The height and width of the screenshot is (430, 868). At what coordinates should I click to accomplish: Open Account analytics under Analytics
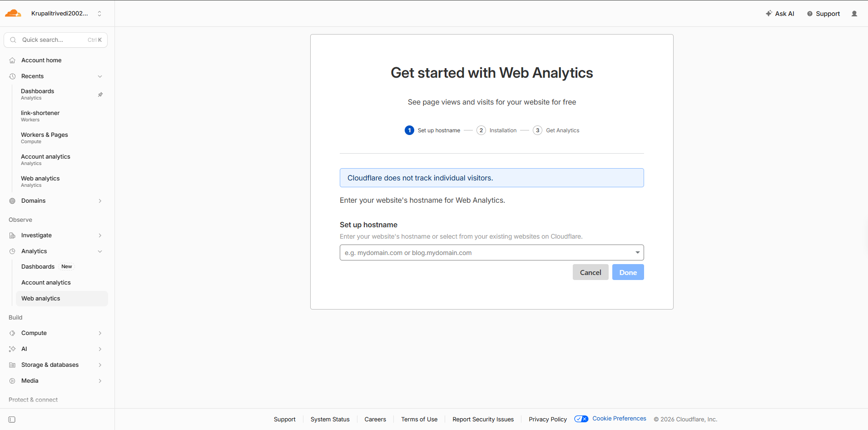pos(62,283)
